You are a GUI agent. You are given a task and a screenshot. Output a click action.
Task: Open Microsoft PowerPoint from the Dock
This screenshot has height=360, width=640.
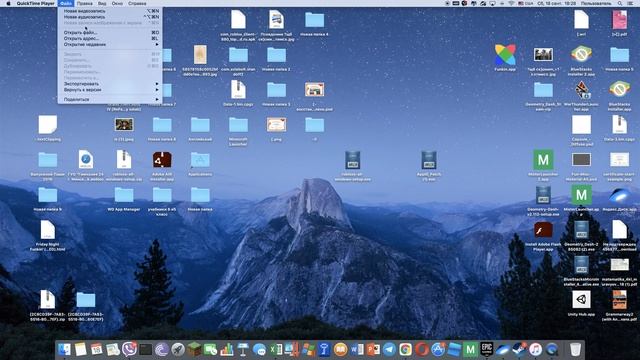[x=373, y=349]
